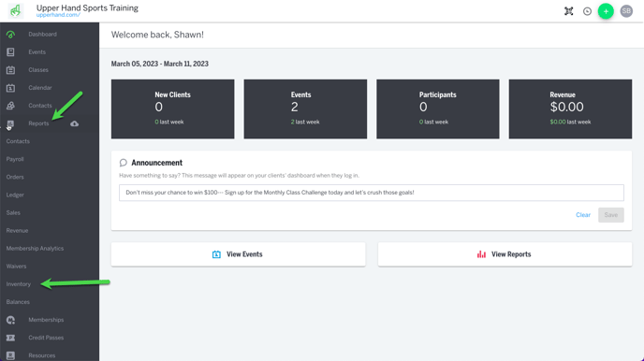Click the green plus quick-add button
The height and width of the screenshot is (361, 644).
click(x=606, y=11)
